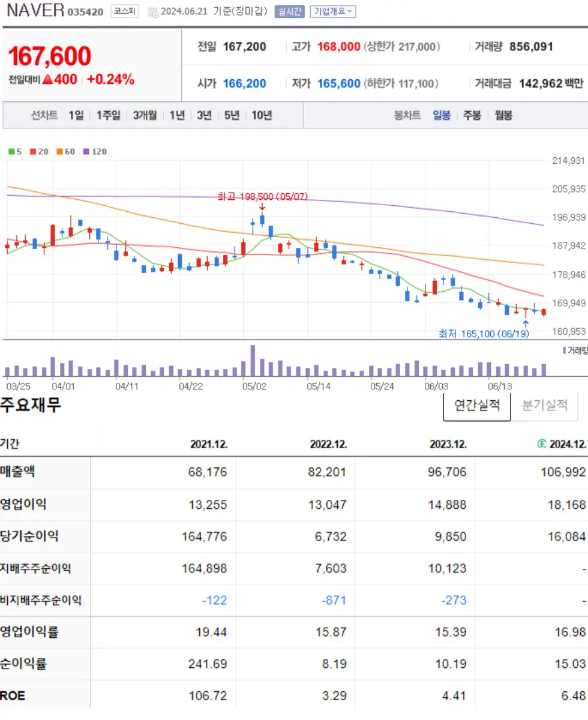Click the 전일 value 167,200

tap(245, 46)
